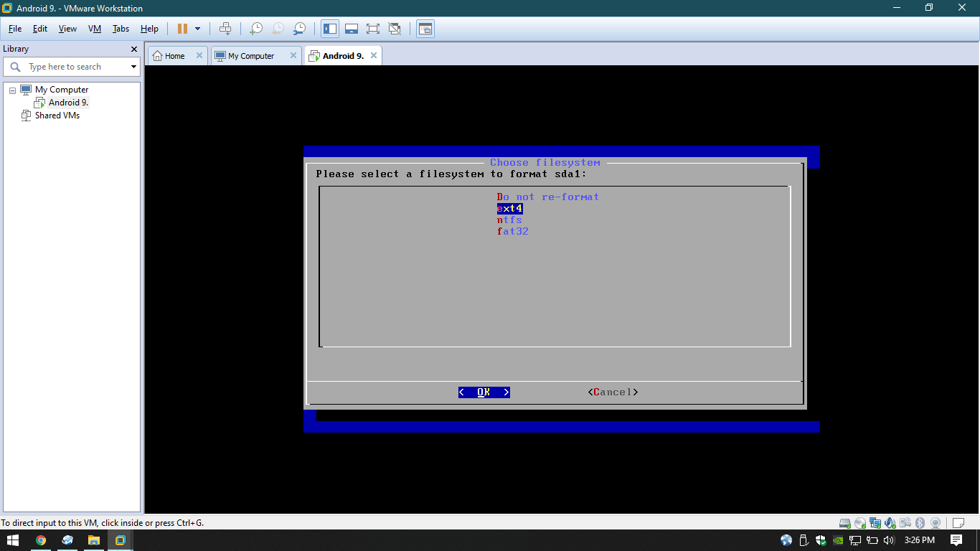This screenshot has width=980, height=551.
Task: Click the USB device status icon
Action: [x=905, y=523]
